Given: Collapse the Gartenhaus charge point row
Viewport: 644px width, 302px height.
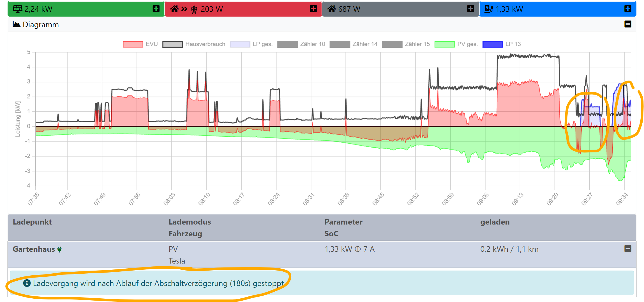Looking at the screenshot, I should [628, 249].
